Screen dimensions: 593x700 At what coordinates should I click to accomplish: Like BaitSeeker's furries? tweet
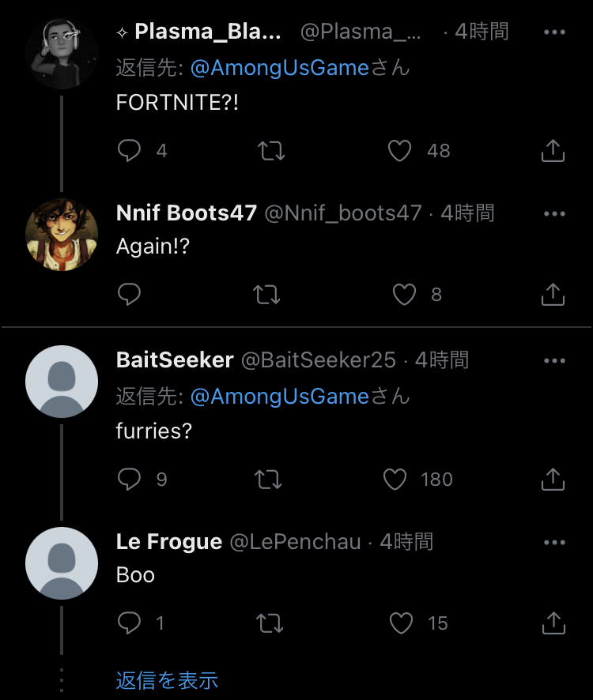[395, 480]
